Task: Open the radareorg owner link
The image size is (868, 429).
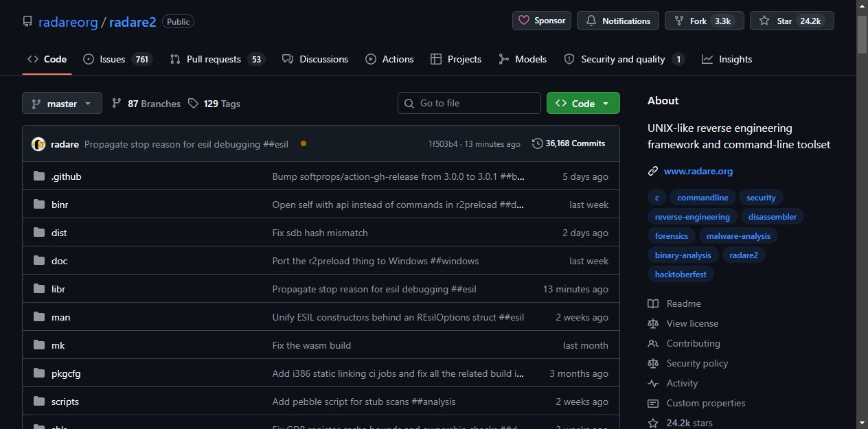Action: 68,21
